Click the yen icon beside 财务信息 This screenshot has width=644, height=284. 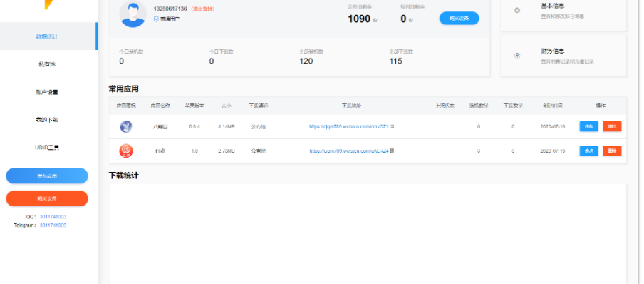pos(517,56)
